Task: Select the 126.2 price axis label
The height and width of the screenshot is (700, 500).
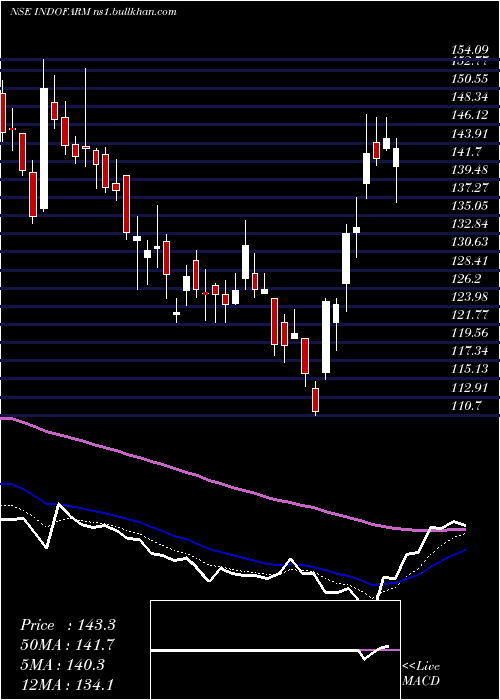Action: 467,279
